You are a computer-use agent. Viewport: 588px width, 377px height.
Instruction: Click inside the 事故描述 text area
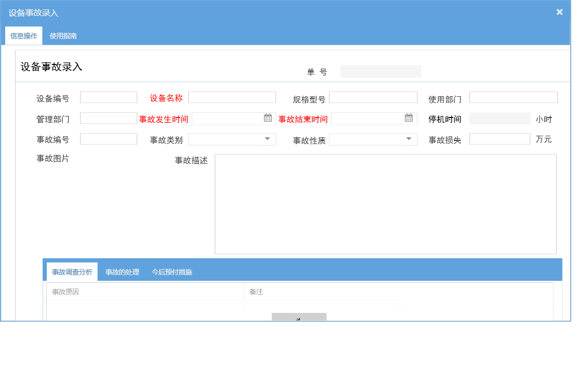[385, 203]
